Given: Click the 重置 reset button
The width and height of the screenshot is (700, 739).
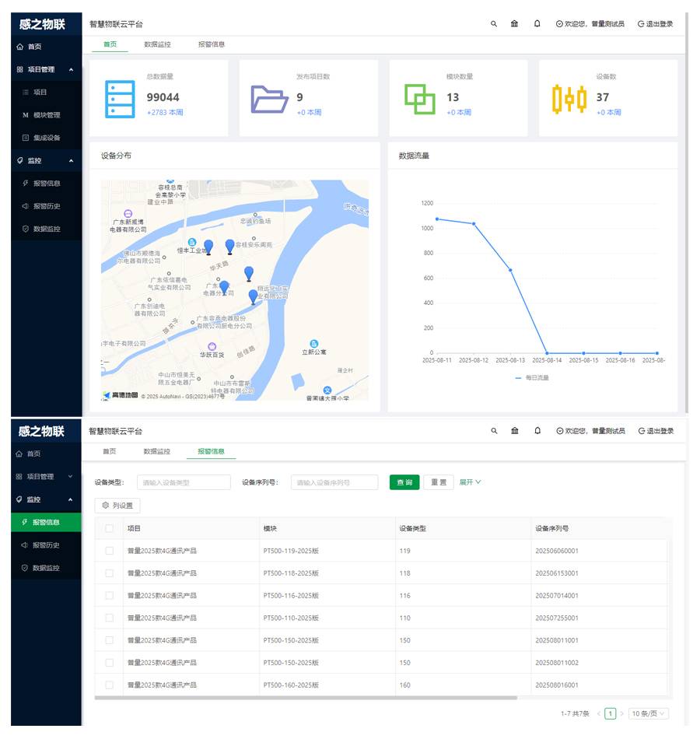Looking at the screenshot, I should tap(439, 482).
